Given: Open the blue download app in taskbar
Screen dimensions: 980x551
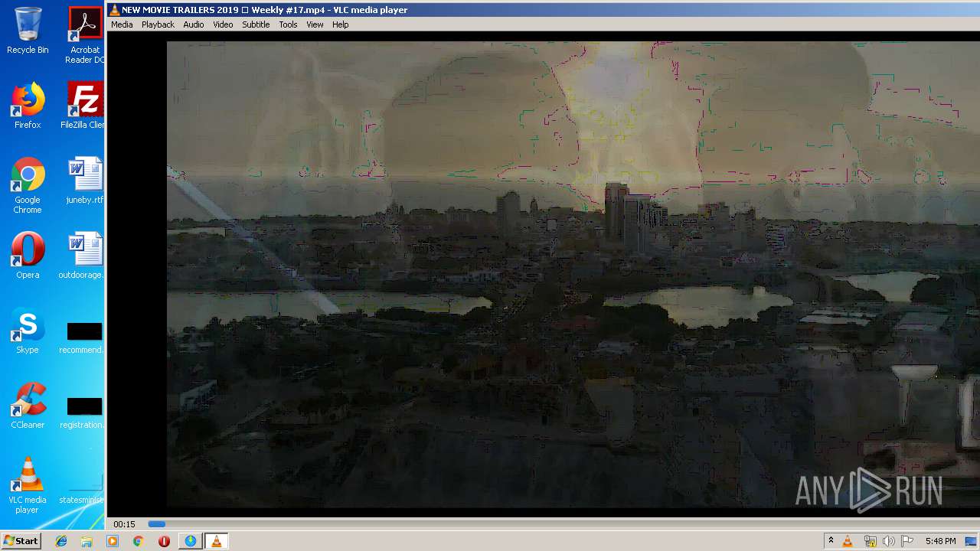Looking at the screenshot, I should (190, 541).
